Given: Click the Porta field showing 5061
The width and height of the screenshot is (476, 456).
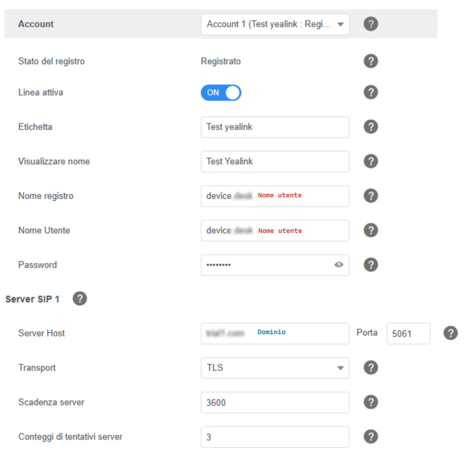Looking at the screenshot, I should (x=408, y=334).
